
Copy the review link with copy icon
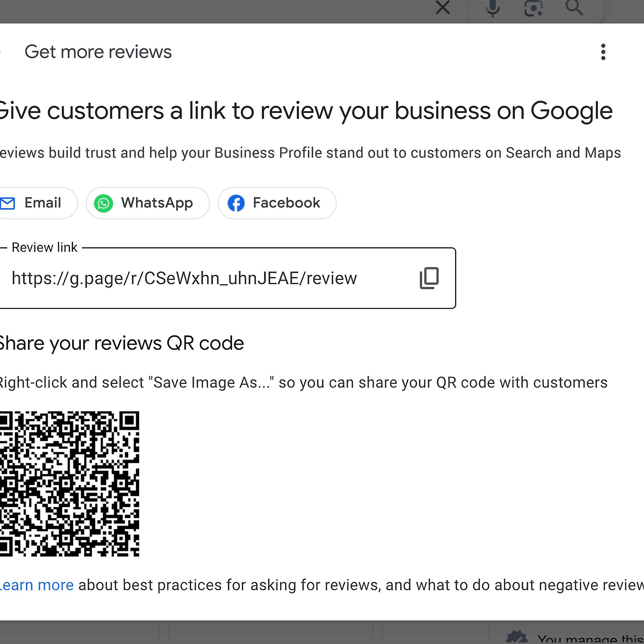coord(429,278)
